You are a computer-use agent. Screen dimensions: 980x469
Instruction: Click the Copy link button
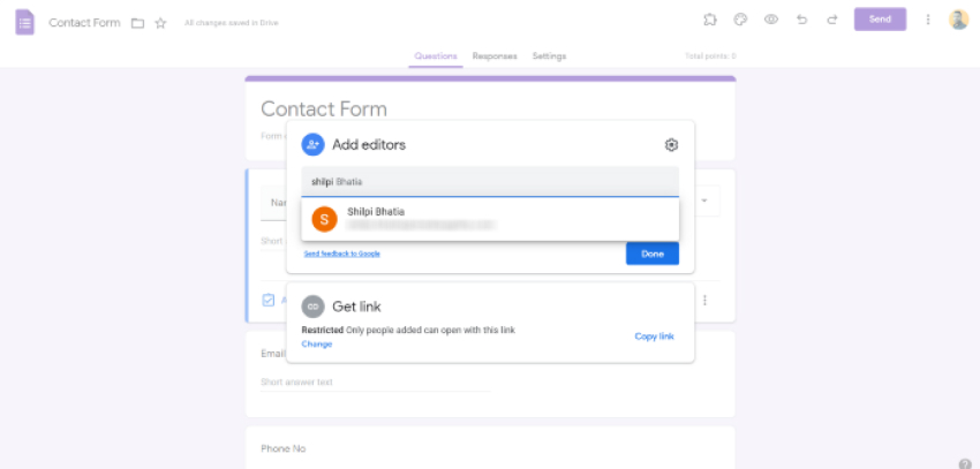[x=654, y=336]
